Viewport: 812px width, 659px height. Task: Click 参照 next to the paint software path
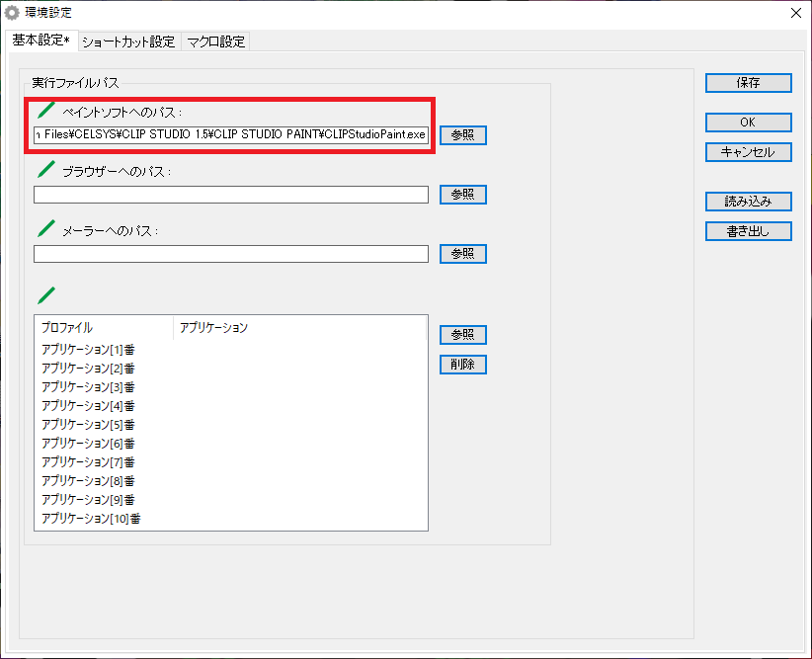(x=462, y=135)
